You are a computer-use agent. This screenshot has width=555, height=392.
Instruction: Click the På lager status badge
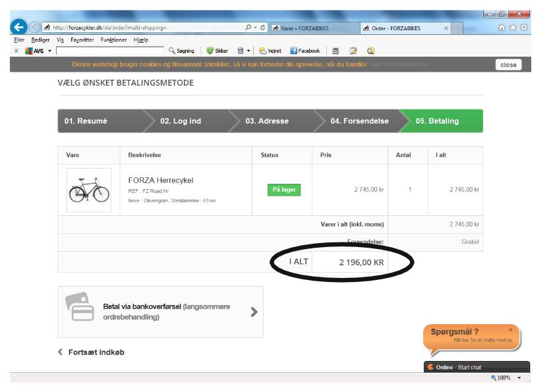click(284, 190)
